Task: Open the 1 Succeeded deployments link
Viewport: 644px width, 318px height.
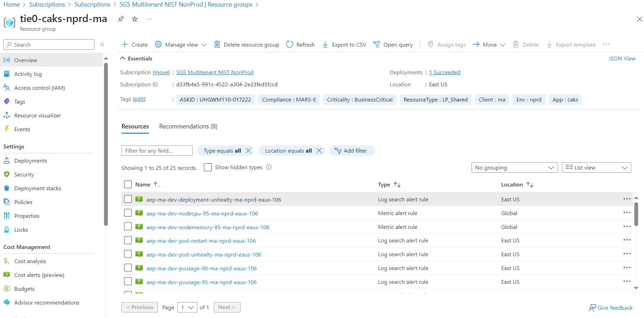Action: (445, 73)
